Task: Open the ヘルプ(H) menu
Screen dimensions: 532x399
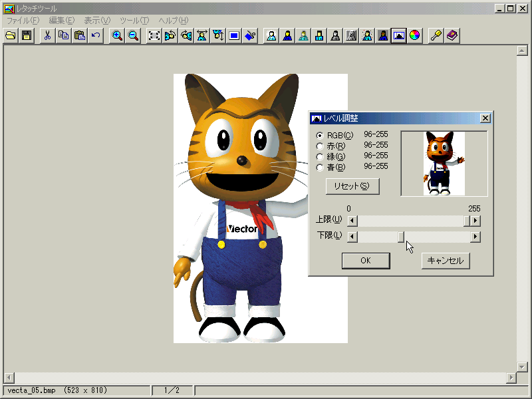Action: [x=174, y=21]
